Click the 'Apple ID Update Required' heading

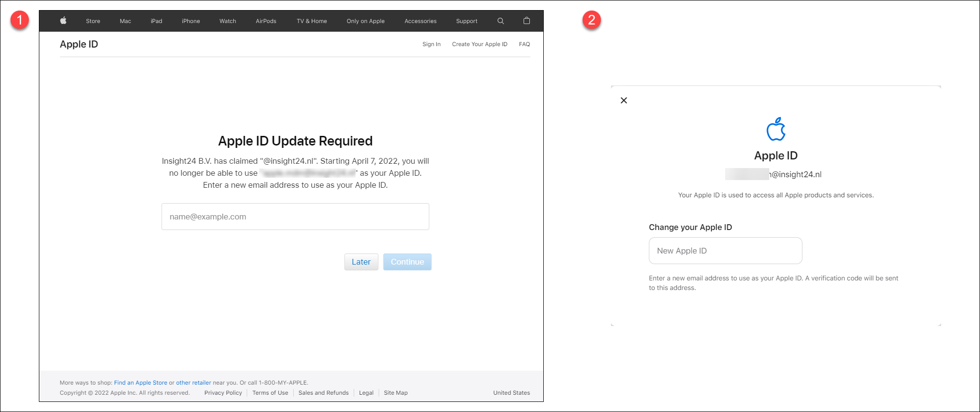(295, 141)
